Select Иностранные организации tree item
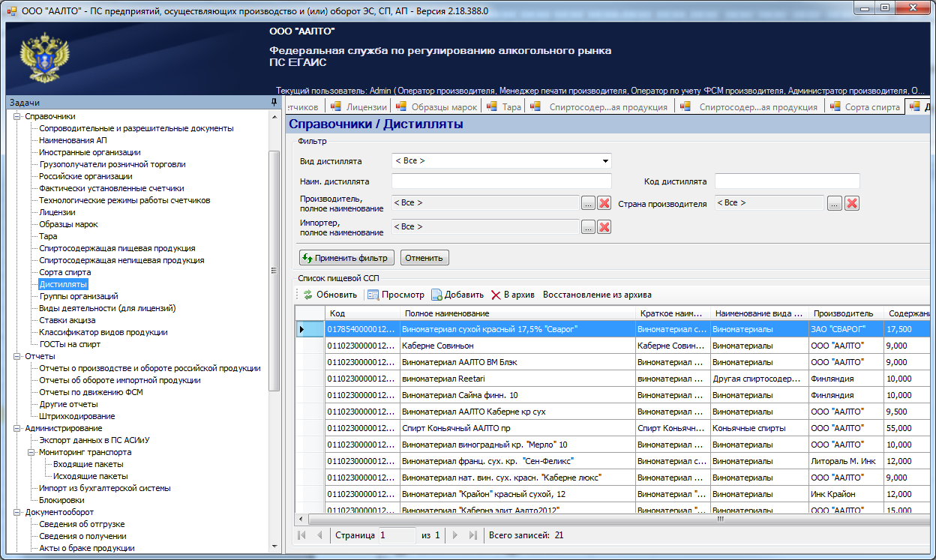The image size is (936, 560). 90,152
